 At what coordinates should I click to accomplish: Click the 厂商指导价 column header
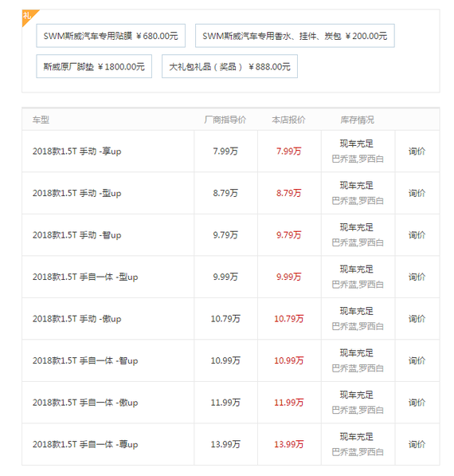tap(225, 120)
